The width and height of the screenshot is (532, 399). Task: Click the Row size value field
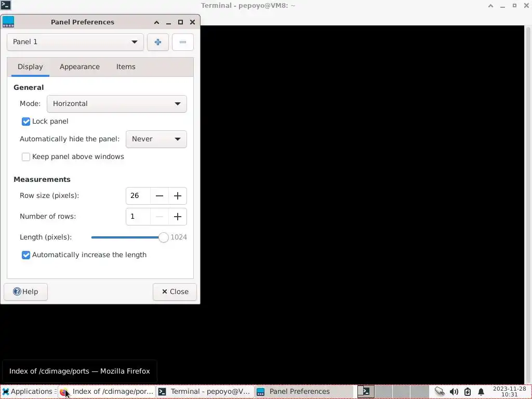138,196
